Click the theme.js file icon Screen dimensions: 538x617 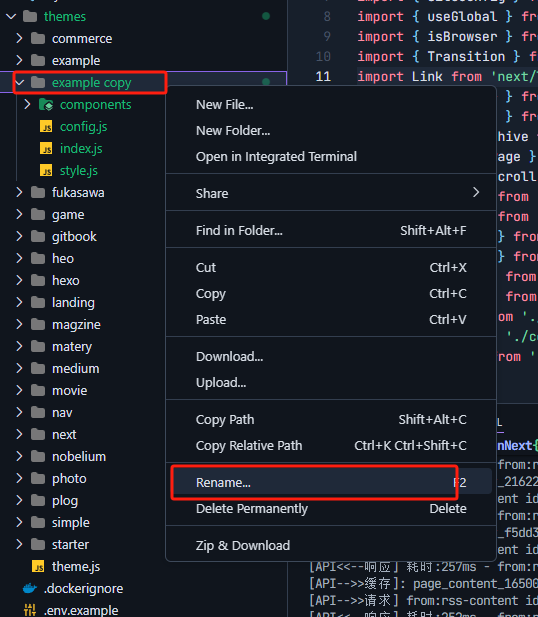[x=38, y=567]
